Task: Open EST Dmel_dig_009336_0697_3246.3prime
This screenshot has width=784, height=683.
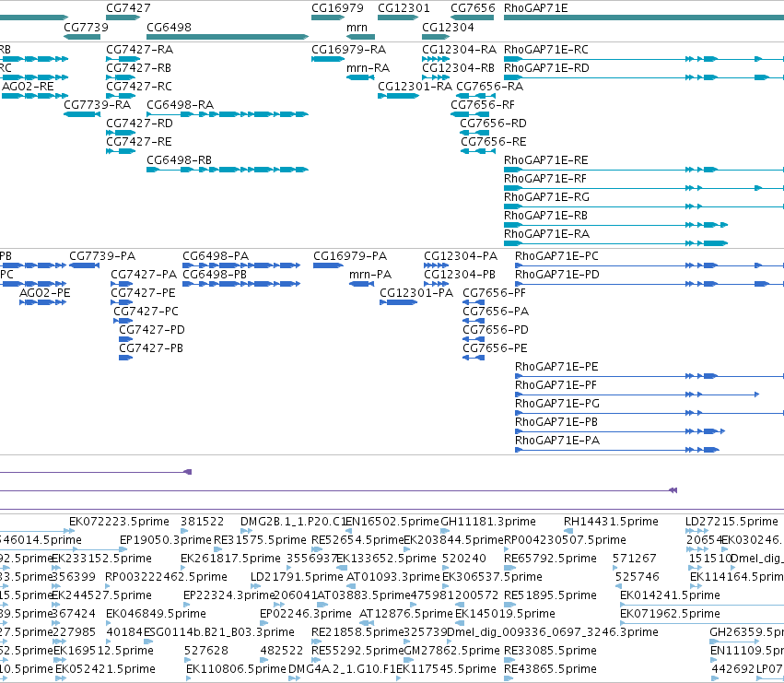Action: click(553, 632)
